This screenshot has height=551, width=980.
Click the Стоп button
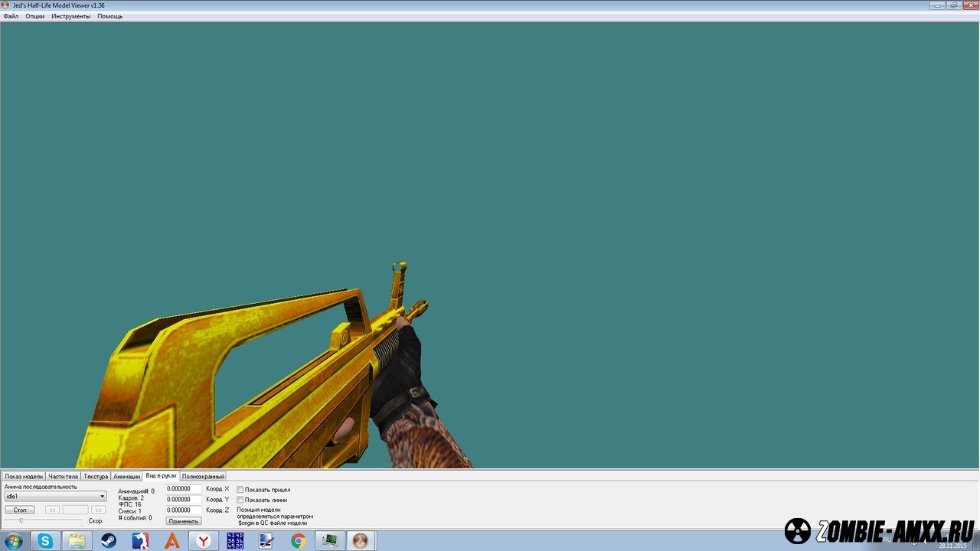(20, 510)
